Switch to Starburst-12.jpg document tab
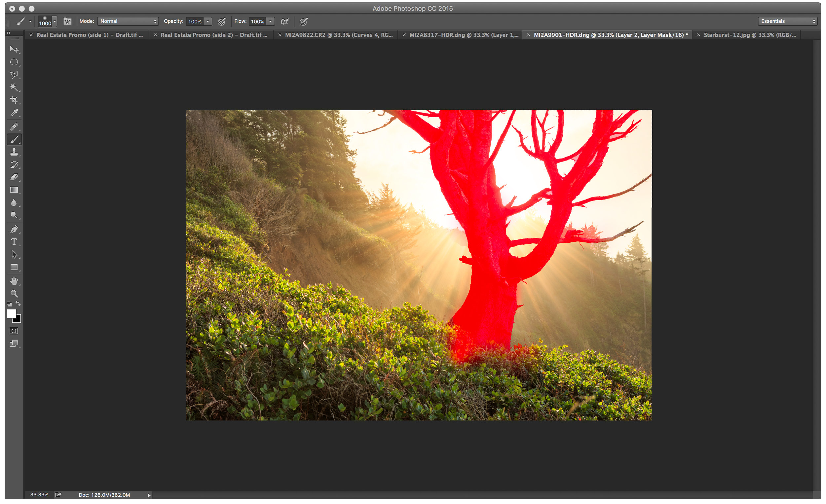Image resolution: width=826 pixels, height=504 pixels. click(750, 35)
